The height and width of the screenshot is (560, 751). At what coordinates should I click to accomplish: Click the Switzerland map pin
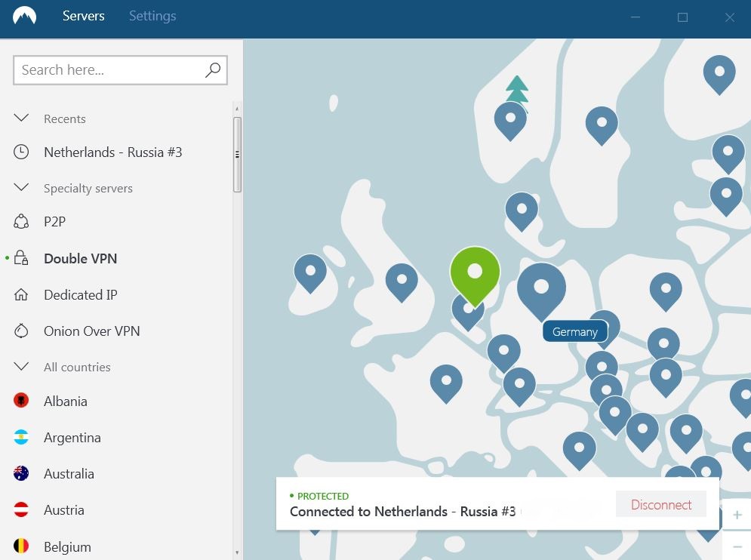519,386
